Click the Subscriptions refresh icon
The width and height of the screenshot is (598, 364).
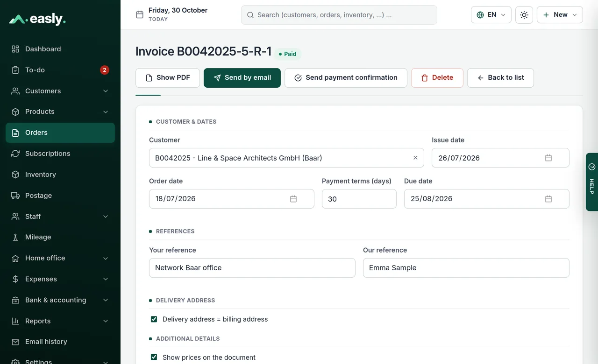pos(15,154)
